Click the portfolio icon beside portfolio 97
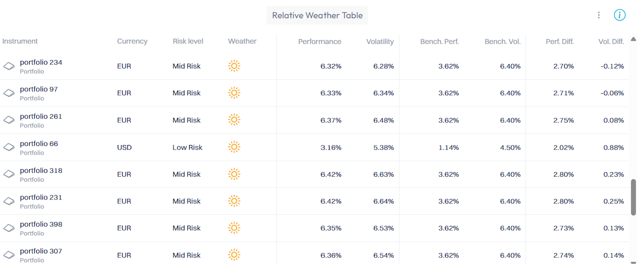Image resolution: width=644 pixels, height=275 pixels. pyautogui.click(x=9, y=93)
